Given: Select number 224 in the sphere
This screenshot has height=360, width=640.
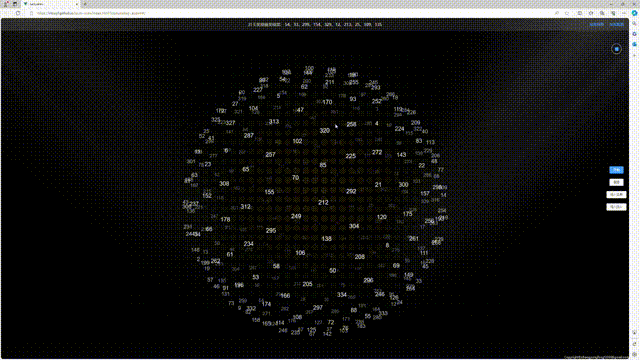Looking at the screenshot, I should (x=399, y=129).
